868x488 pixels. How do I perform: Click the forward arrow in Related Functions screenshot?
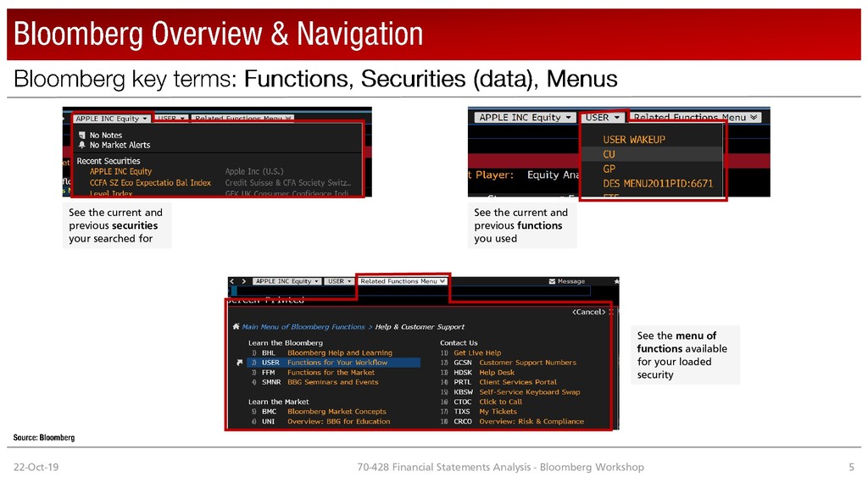click(x=243, y=281)
